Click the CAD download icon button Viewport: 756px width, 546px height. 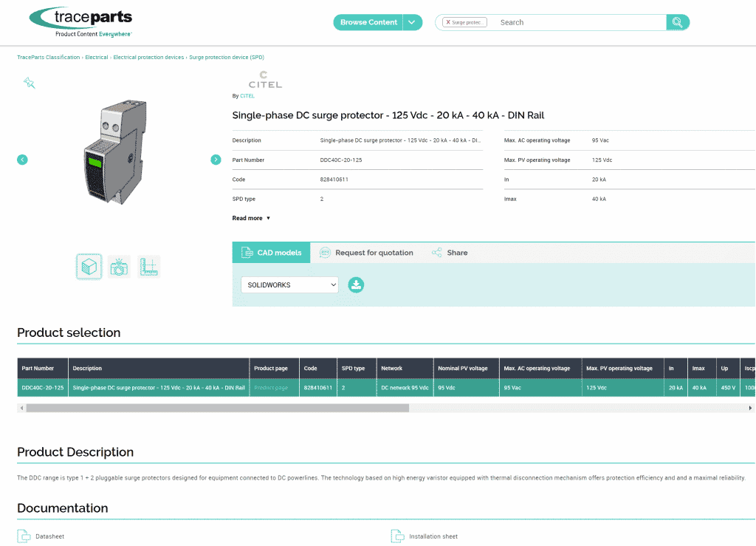tap(356, 285)
